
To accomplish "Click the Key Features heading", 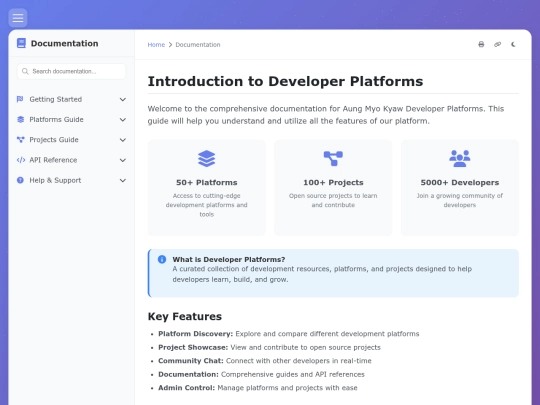I will (185, 316).
